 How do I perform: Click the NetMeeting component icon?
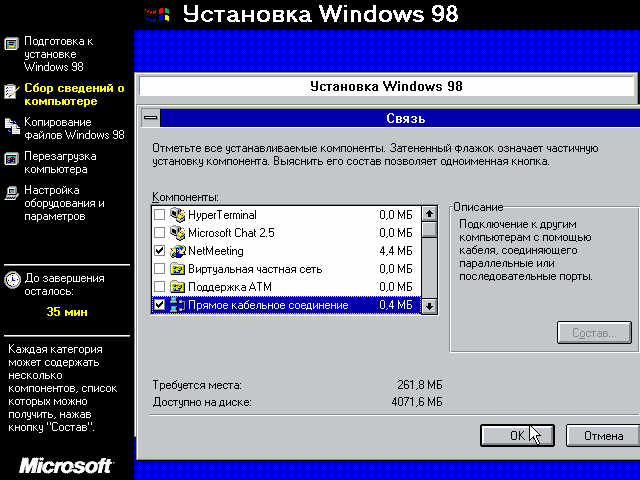(178, 251)
